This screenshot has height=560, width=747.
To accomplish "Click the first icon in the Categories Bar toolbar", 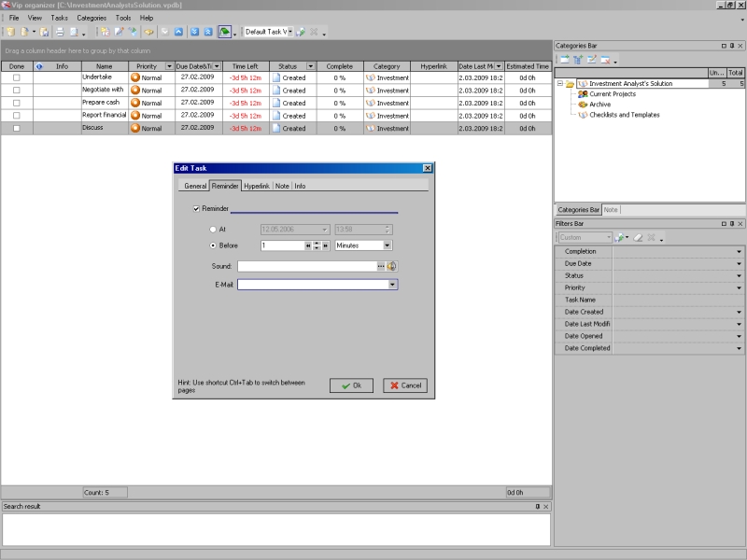I will tap(564, 60).
